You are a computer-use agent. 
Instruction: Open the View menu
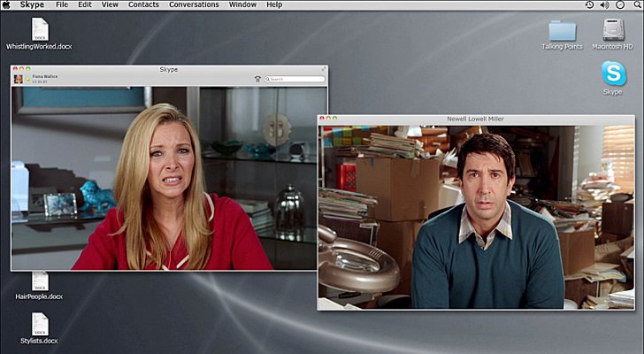click(x=110, y=4)
